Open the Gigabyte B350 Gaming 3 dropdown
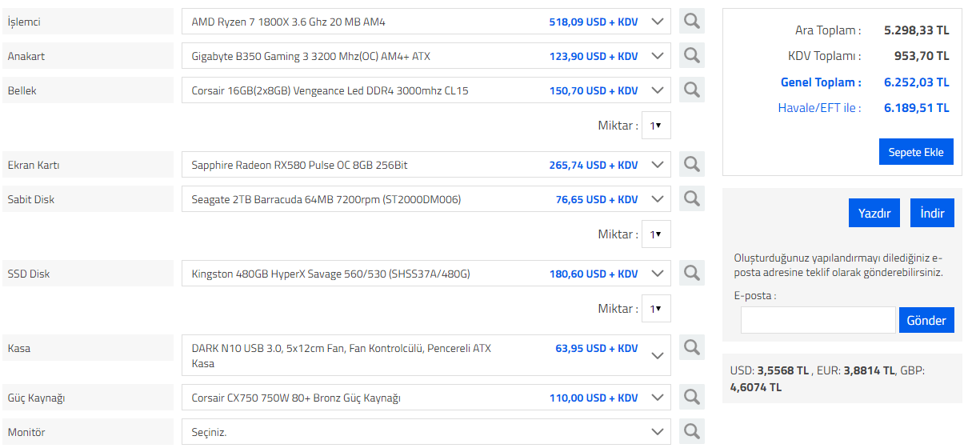Image resolution: width=980 pixels, height=448 pixels. pyautogui.click(x=658, y=56)
